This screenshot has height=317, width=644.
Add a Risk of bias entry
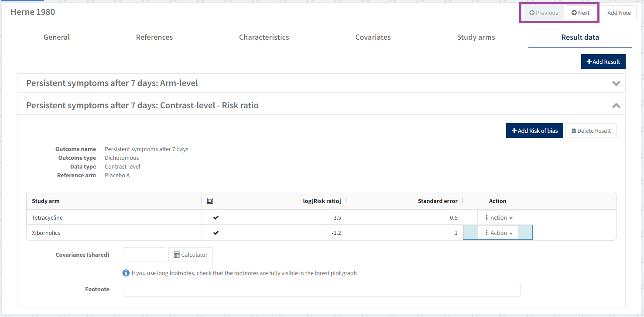tap(534, 131)
